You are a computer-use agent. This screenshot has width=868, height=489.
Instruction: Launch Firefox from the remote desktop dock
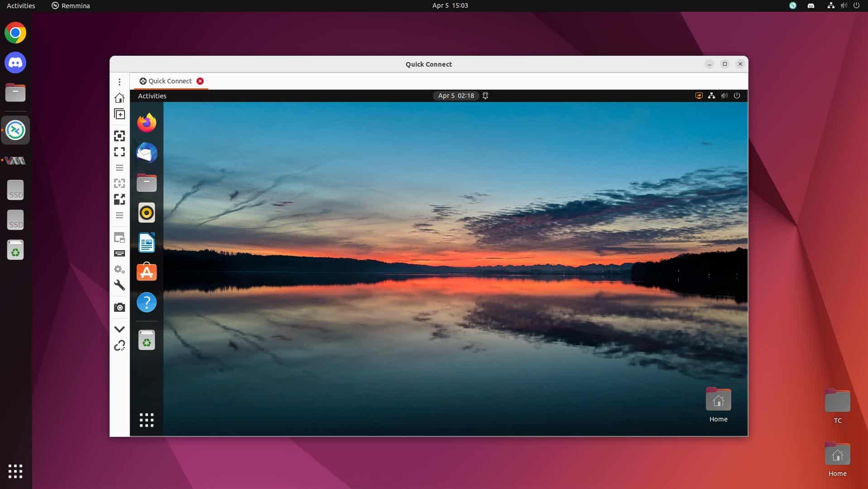[146, 122]
